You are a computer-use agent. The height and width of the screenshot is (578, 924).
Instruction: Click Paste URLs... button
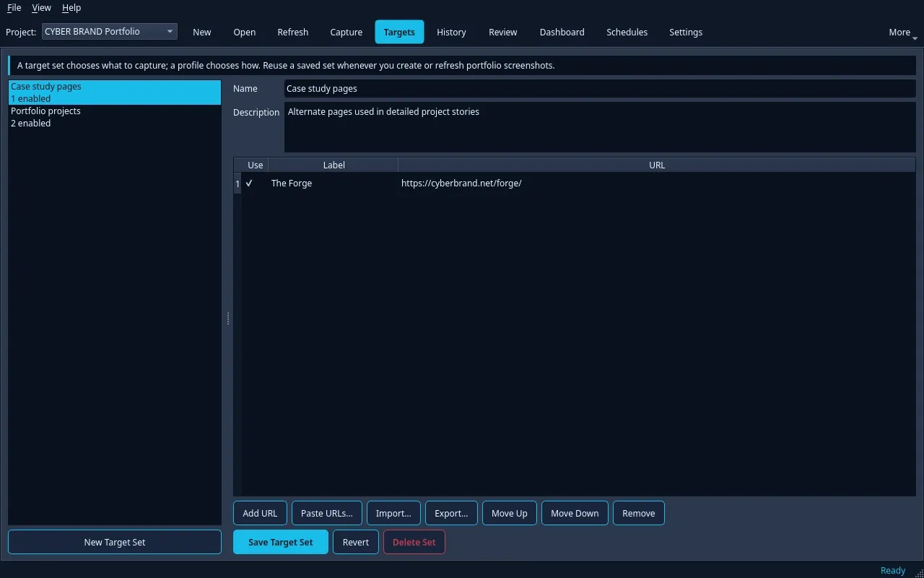tap(327, 513)
